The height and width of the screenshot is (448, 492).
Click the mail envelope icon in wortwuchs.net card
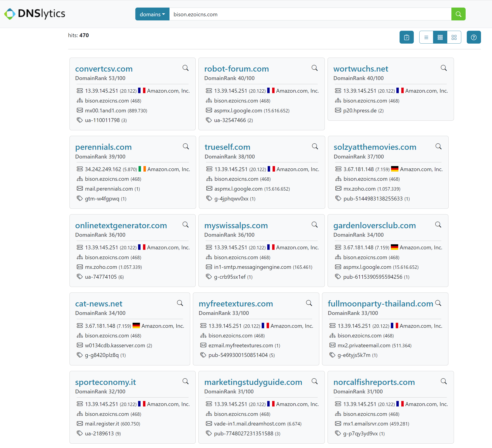338,110
